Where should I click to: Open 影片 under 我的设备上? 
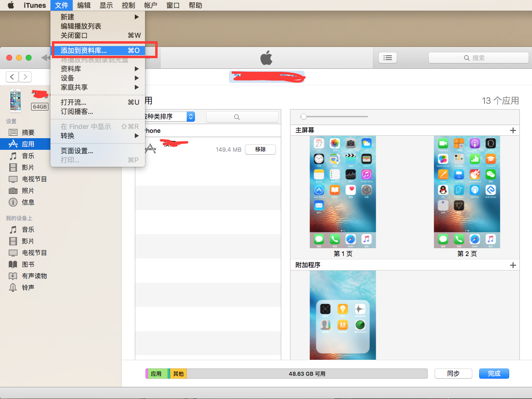tap(28, 241)
